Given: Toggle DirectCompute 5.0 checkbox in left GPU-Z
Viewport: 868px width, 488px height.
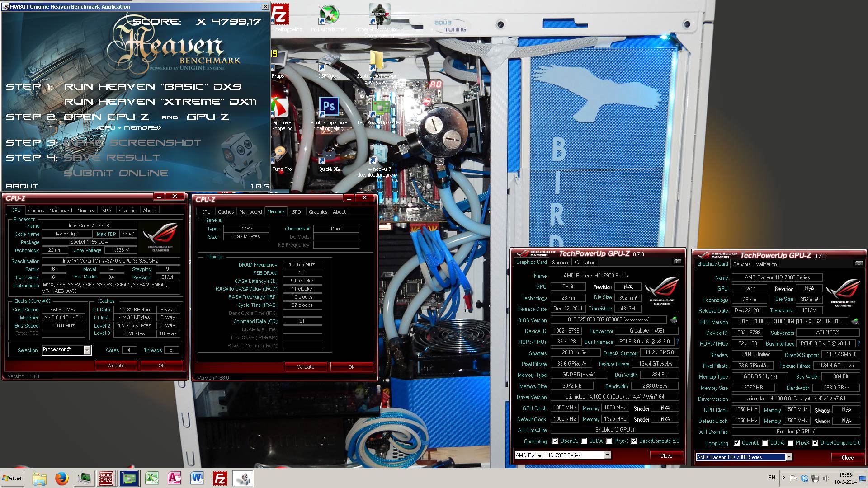Looking at the screenshot, I should 634,441.
